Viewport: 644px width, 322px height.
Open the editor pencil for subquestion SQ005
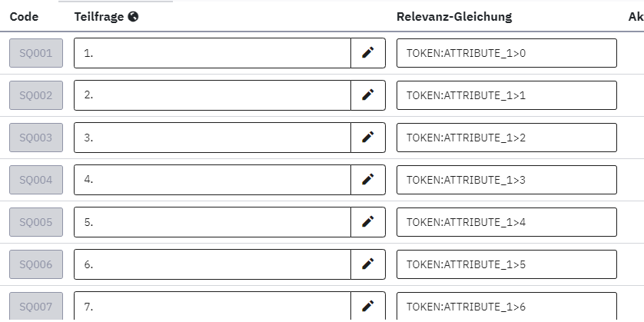point(368,222)
